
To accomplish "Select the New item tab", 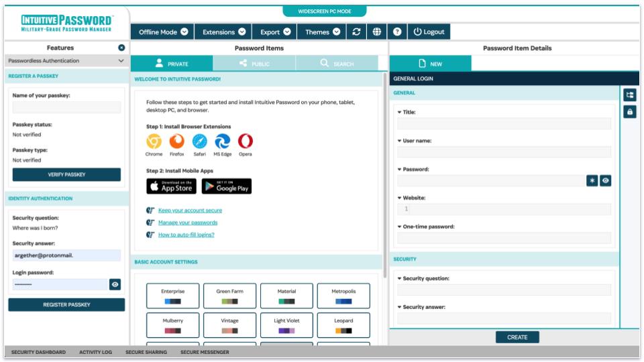I will 431,64.
